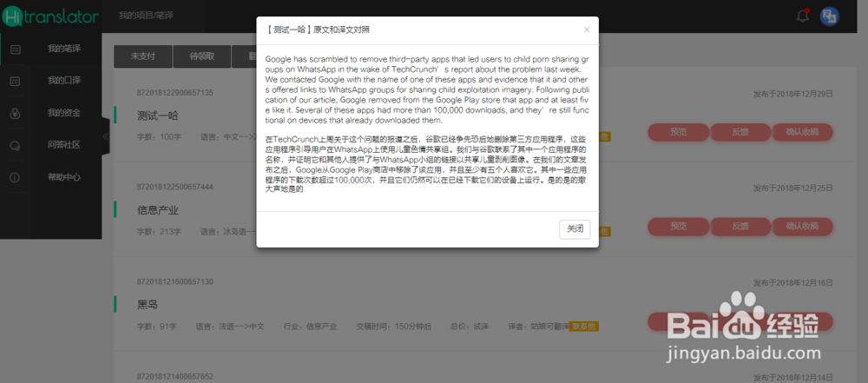Screen dimensions: 868x383
Task: Open 我的笔译 in the sidebar
Action: (x=64, y=49)
